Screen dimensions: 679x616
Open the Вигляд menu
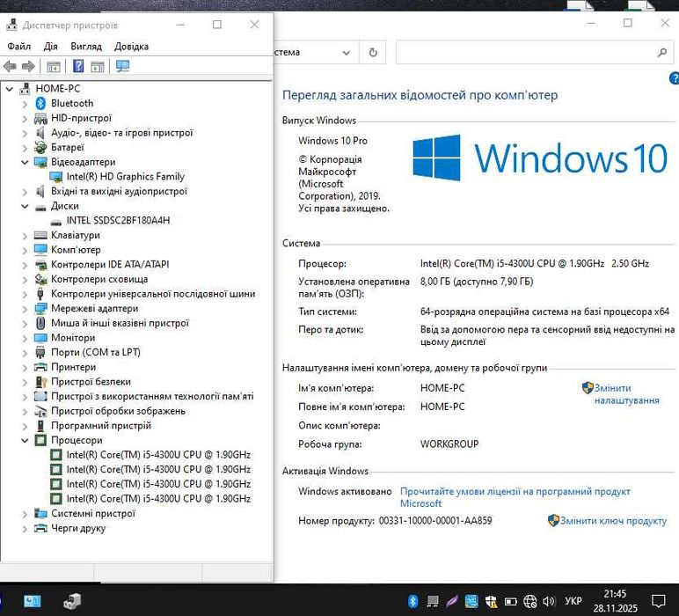[86, 47]
